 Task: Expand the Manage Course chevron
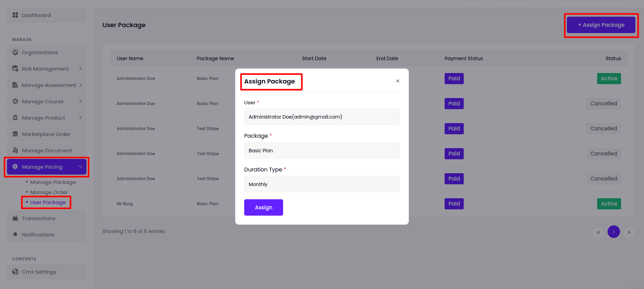(x=80, y=101)
